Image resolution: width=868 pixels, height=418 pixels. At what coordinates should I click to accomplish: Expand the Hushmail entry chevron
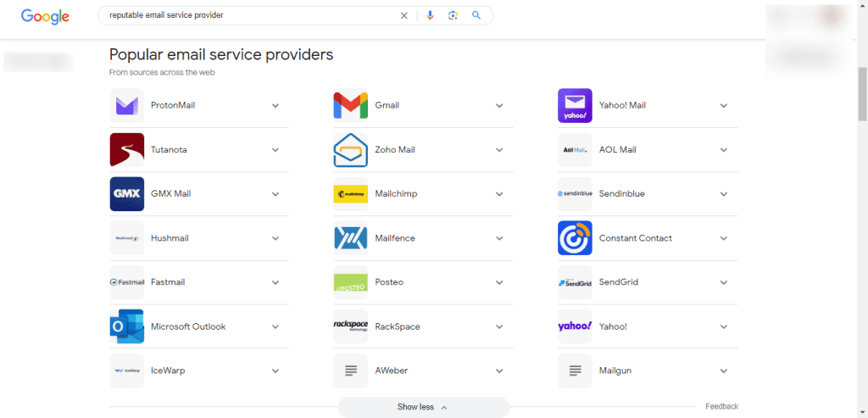tap(275, 238)
